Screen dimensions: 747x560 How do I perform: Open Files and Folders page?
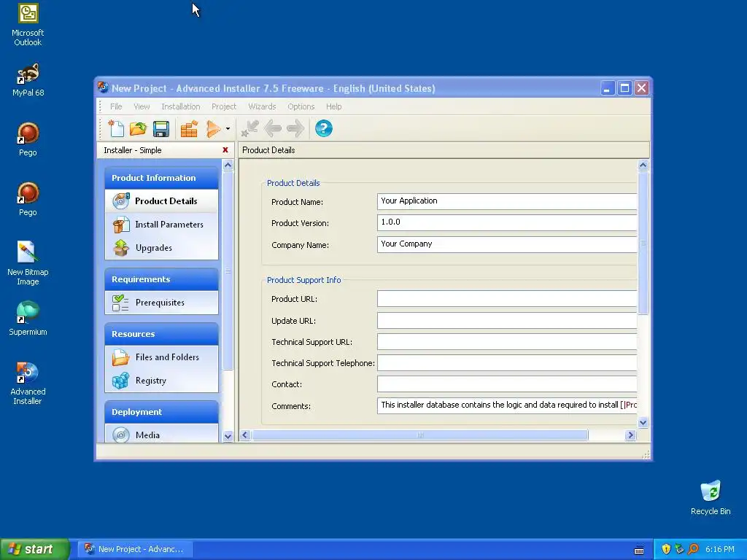[161, 357]
